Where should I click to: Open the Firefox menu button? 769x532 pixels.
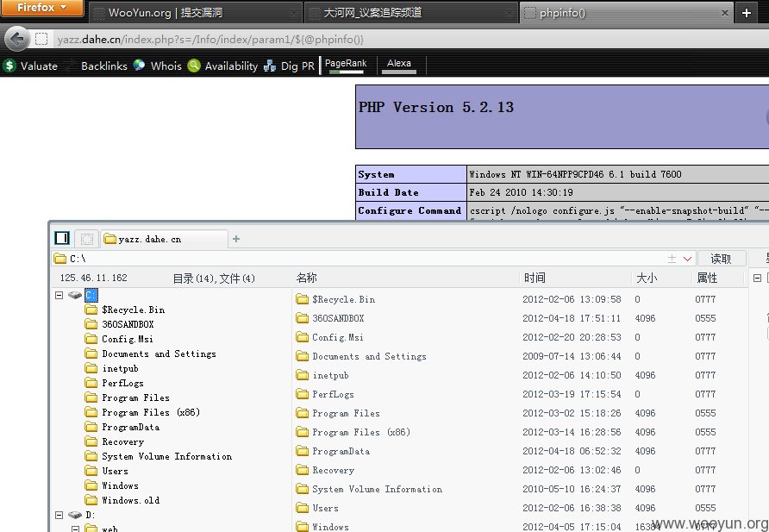tap(41, 8)
